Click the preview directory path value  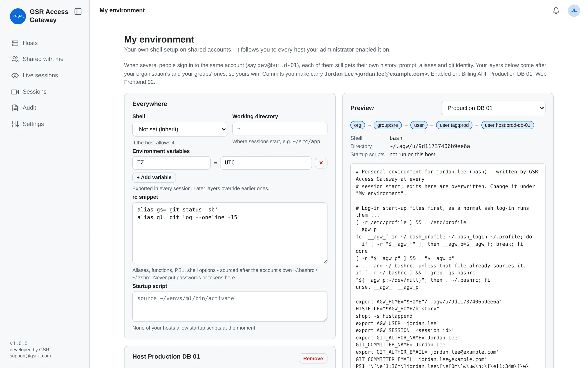(429, 146)
